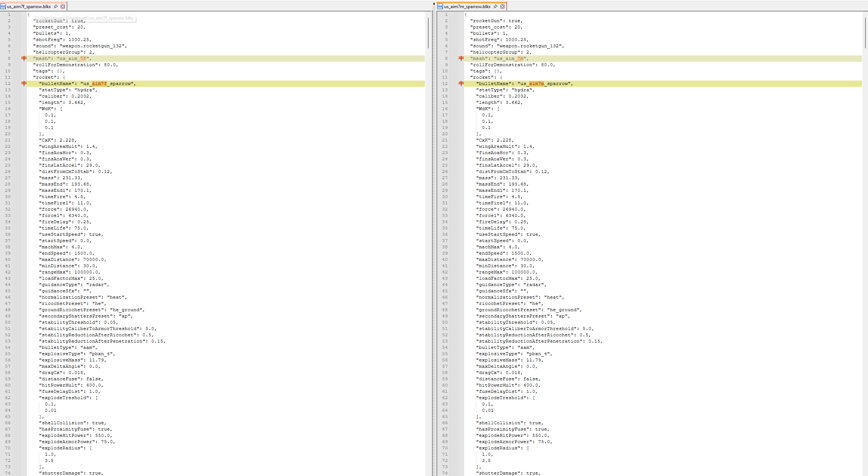Click the save icon on us_aim7f_sparrow tab
868x476 pixels.
3,6
